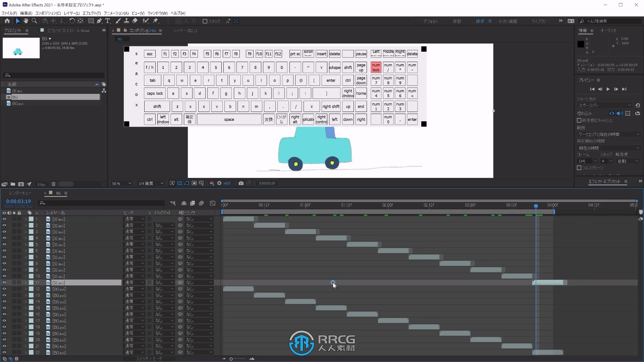Switch to the ライブラリ workspace
Viewport: 644px width, 362px height.
pos(538,21)
